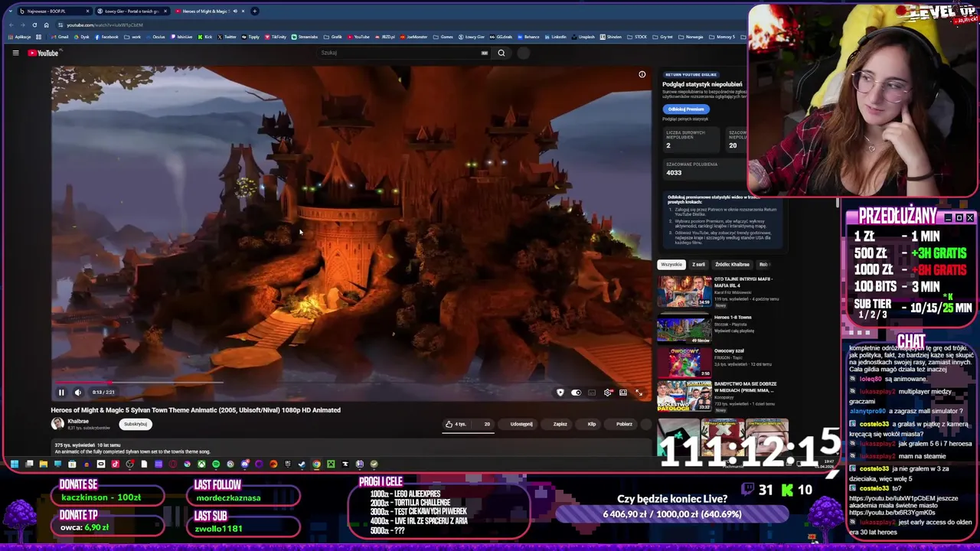Open Heroes 1-8 Towns playlist thumbnail

[x=684, y=329]
